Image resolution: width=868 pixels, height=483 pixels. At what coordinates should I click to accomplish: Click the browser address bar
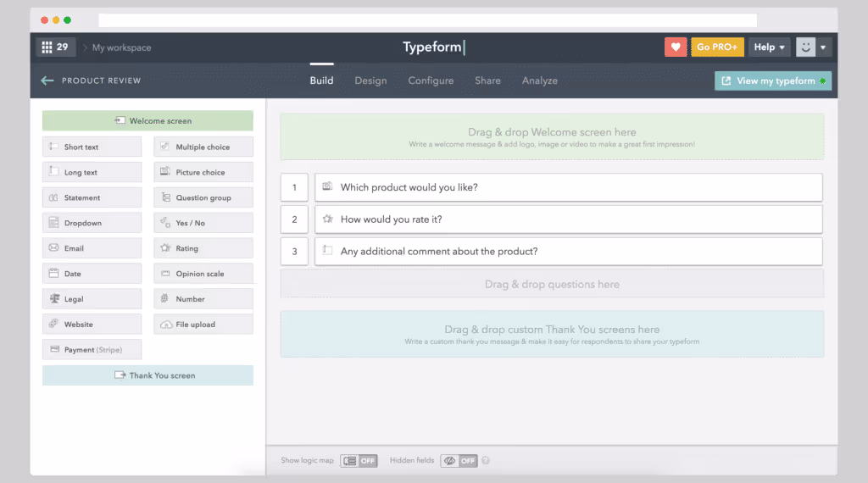pyautogui.click(x=427, y=20)
